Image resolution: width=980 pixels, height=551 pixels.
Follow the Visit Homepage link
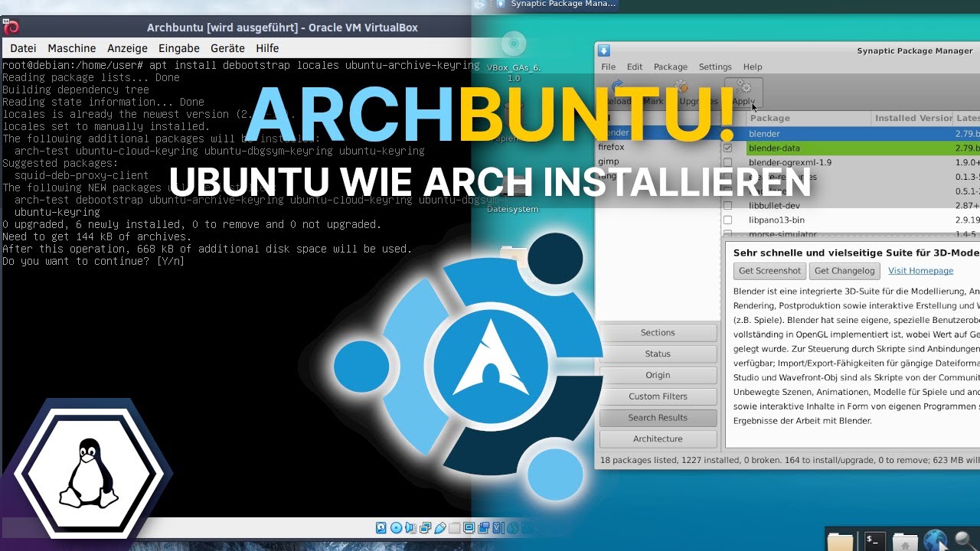[920, 270]
